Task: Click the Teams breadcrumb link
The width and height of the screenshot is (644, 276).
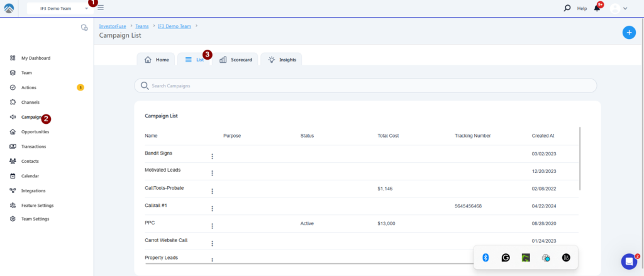Action: (142, 26)
